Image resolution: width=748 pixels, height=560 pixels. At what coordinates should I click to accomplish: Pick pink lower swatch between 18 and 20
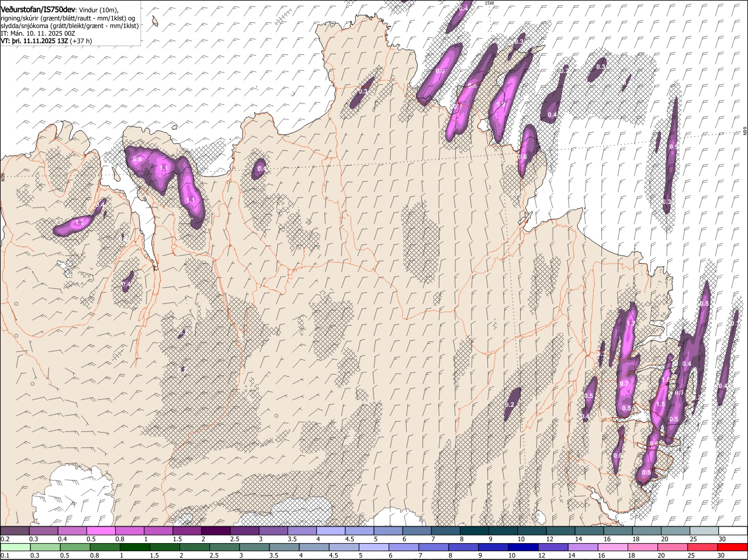(x=643, y=547)
